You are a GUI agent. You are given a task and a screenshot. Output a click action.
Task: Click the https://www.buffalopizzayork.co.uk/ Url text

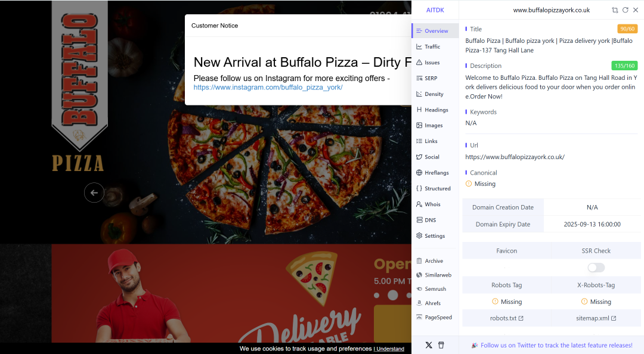(515, 157)
